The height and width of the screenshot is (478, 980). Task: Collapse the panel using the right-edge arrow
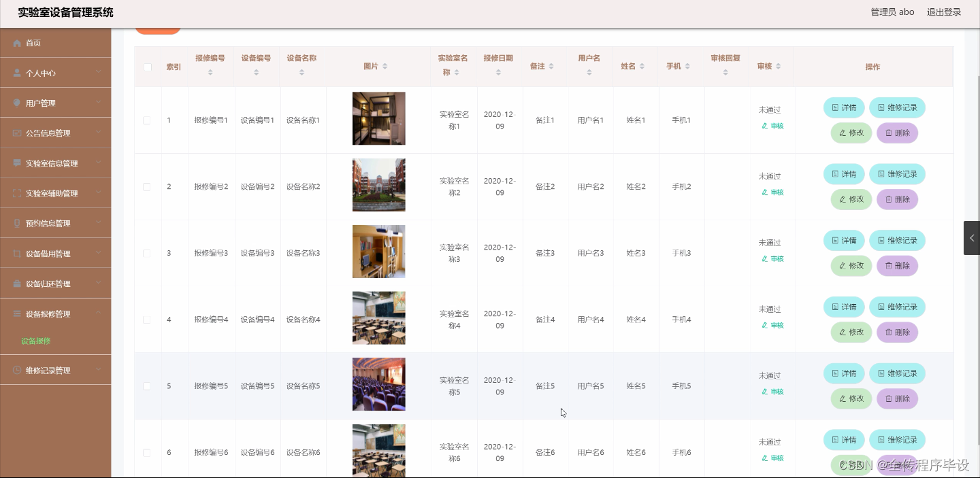point(972,238)
